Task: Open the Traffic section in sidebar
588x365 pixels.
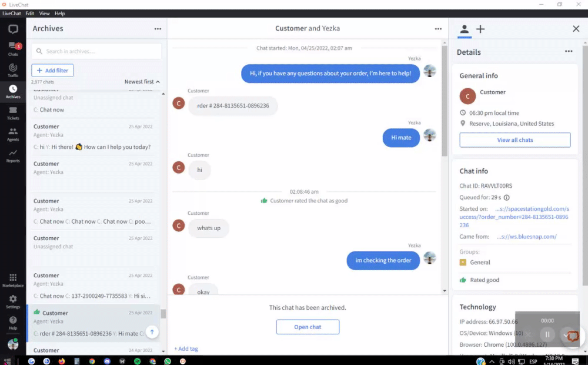Action: 13,70
